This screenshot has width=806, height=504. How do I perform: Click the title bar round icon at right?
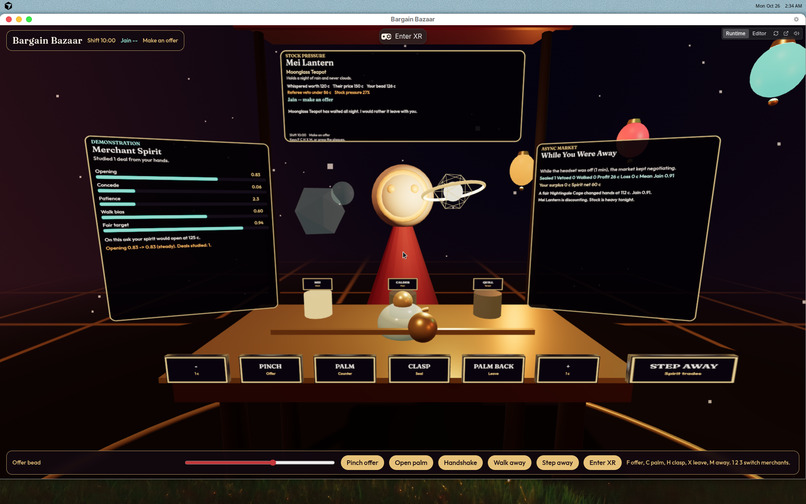coord(796,19)
